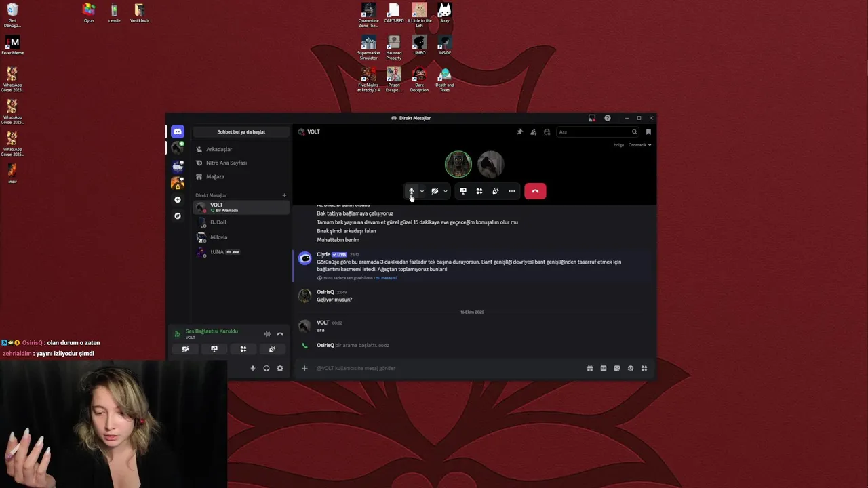Image resolution: width=868 pixels, height=488 pixels.
Task: Click the second call participant avatar
Action: pyautogui.click(x=490, y=164)
